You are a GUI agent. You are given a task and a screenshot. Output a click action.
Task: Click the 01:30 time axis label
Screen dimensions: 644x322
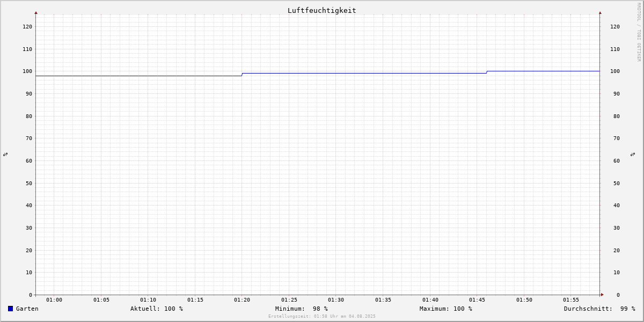(x=336, y=300)
